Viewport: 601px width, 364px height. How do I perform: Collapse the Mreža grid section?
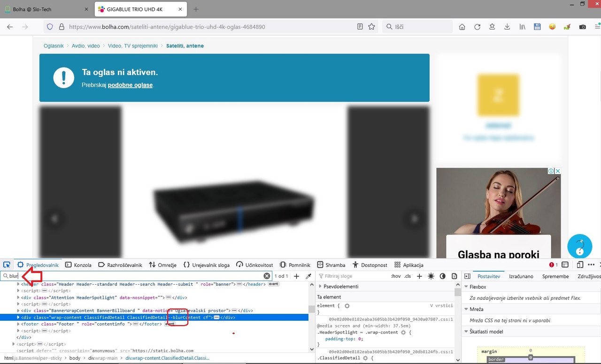[x=466, y=309]
